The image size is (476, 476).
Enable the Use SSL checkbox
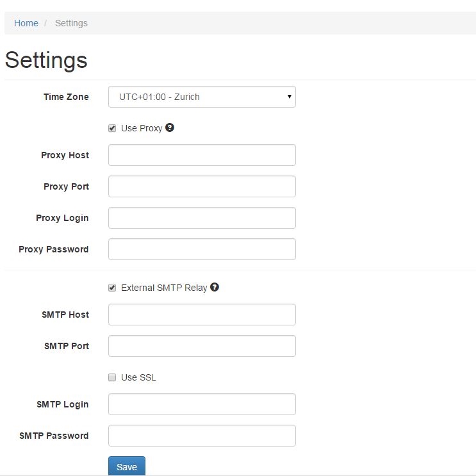point(112,377)
